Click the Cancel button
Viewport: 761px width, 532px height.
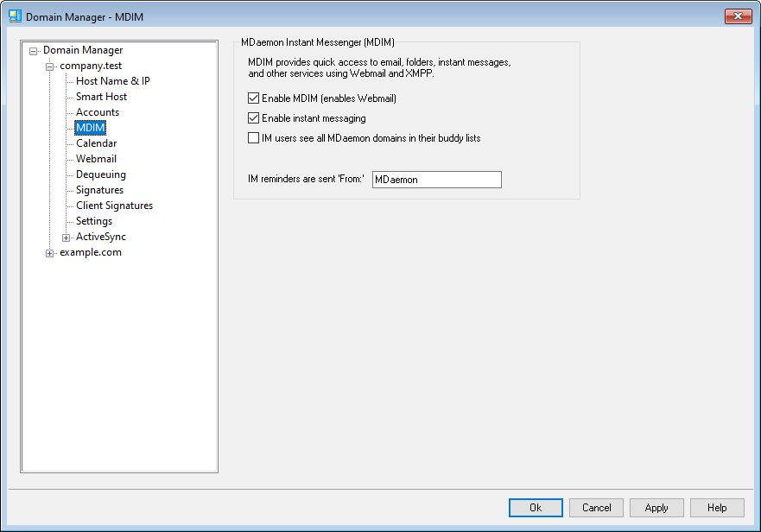point(596,508)
